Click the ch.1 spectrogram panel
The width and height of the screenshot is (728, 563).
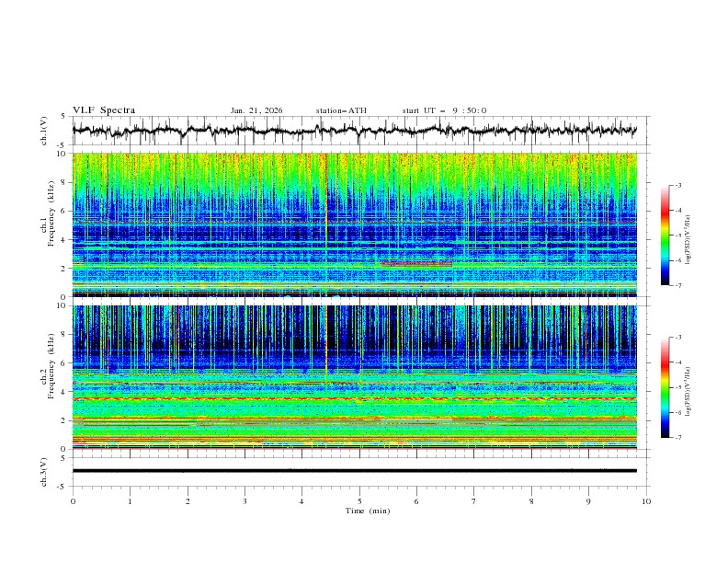tap(355, 224)
